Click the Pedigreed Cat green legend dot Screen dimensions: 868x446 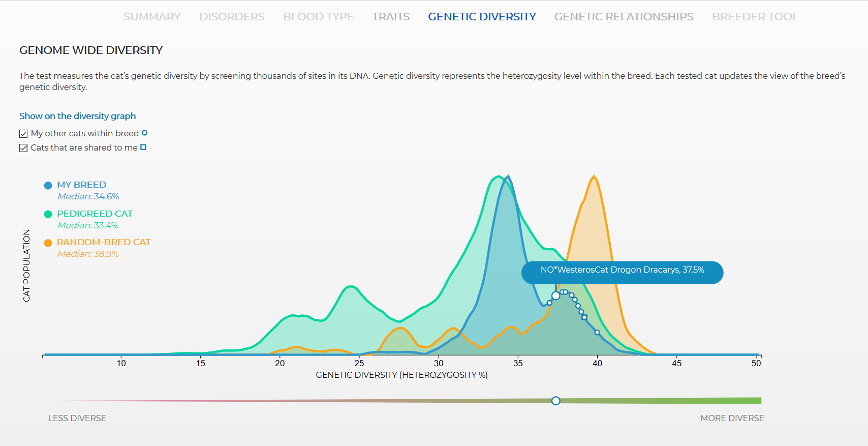point(48,214)
